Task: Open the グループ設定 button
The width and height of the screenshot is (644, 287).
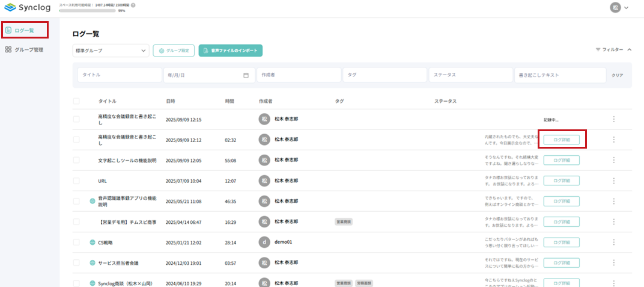Action: [174, 51]
